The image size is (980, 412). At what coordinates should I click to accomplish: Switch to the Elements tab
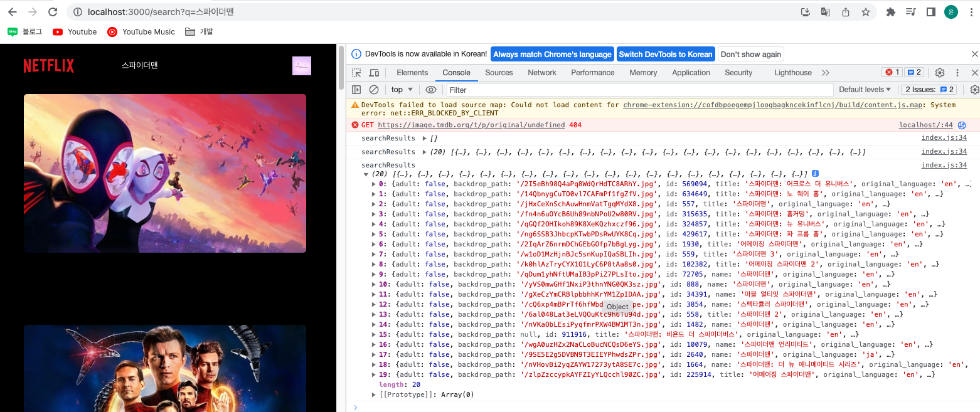point(412,73)
